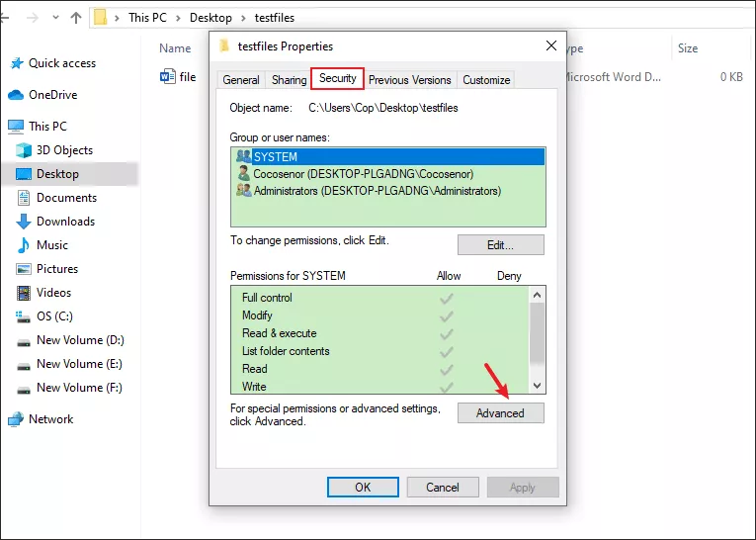Click the OneDrive cloud icon
The image size is (756, 540).
[x=16, y=95]
